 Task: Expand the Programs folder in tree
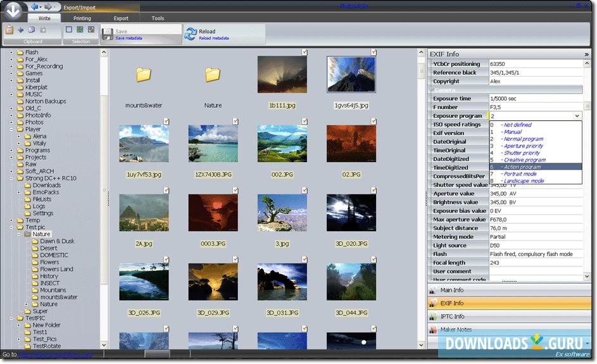click(11, 151)
